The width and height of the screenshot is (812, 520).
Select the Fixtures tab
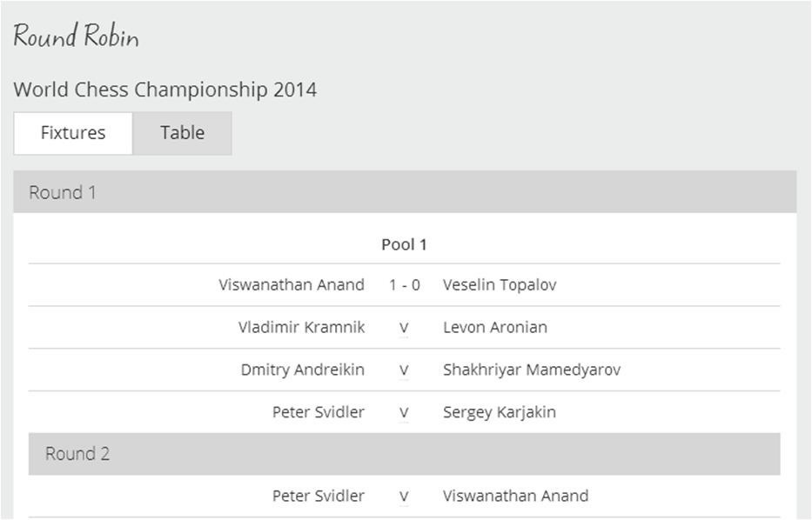[x=73, y=133]
